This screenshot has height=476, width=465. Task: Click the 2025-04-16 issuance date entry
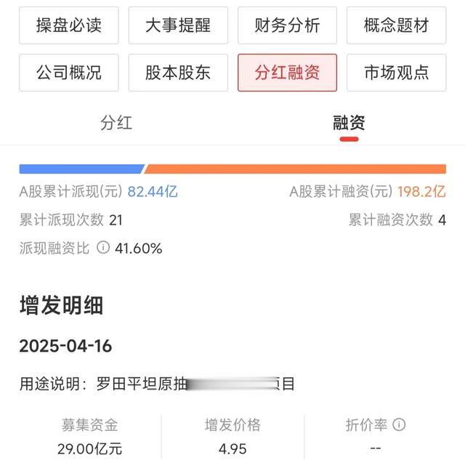tap(66, 345)
